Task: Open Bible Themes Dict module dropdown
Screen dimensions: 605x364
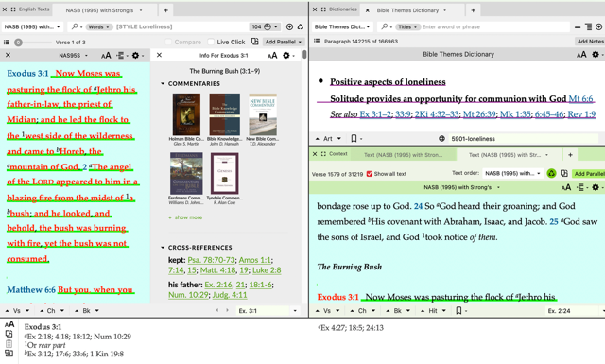Action: click(x=342, y=26)
